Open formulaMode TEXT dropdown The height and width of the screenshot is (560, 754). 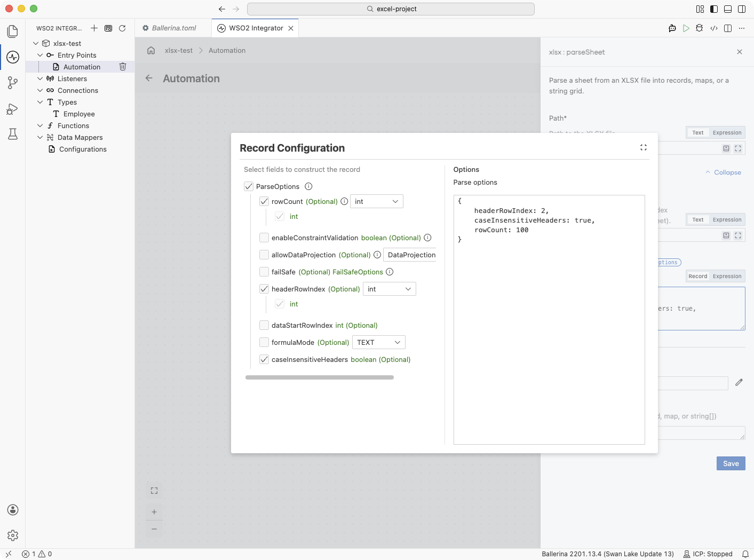pyautogui.click(x=379, y=342)
